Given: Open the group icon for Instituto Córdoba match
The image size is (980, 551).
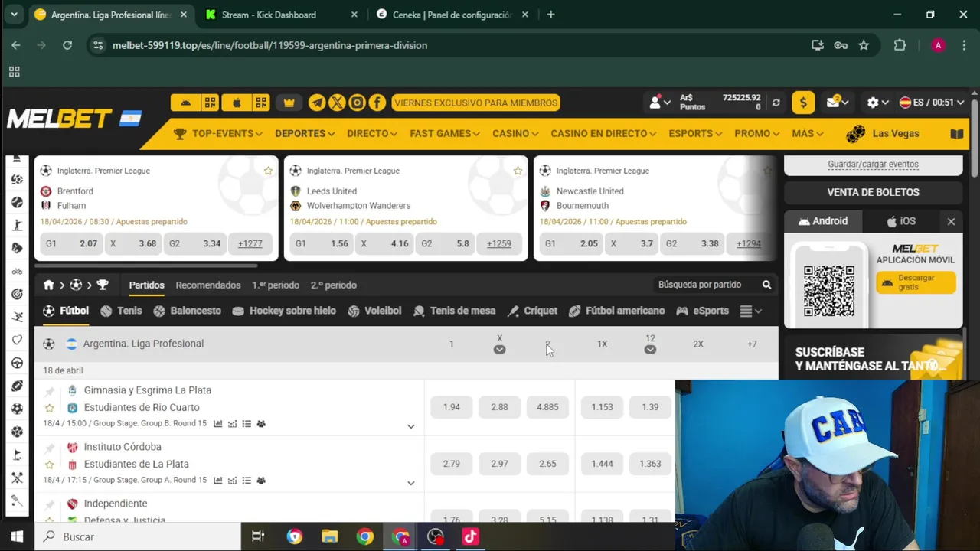Looking at the screenshot, I should 261,480.
